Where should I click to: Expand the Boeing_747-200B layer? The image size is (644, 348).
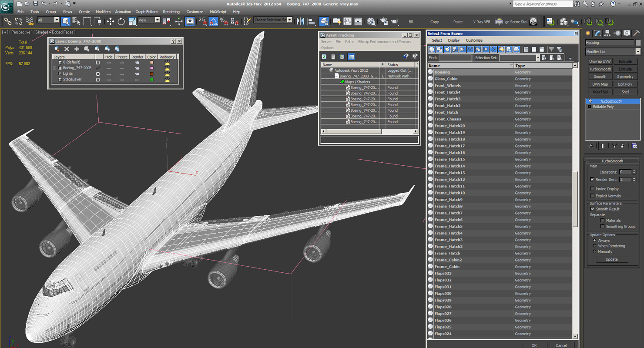click(x=54, y=68)
